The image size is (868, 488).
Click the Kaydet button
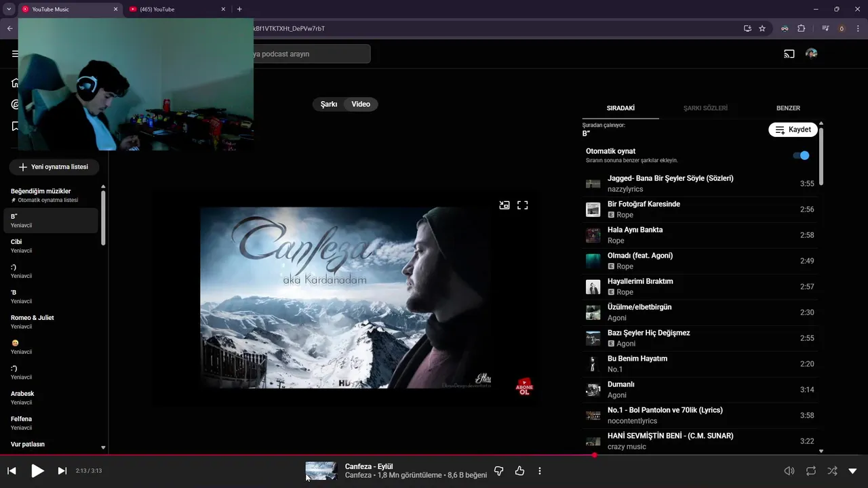point(793,129)
